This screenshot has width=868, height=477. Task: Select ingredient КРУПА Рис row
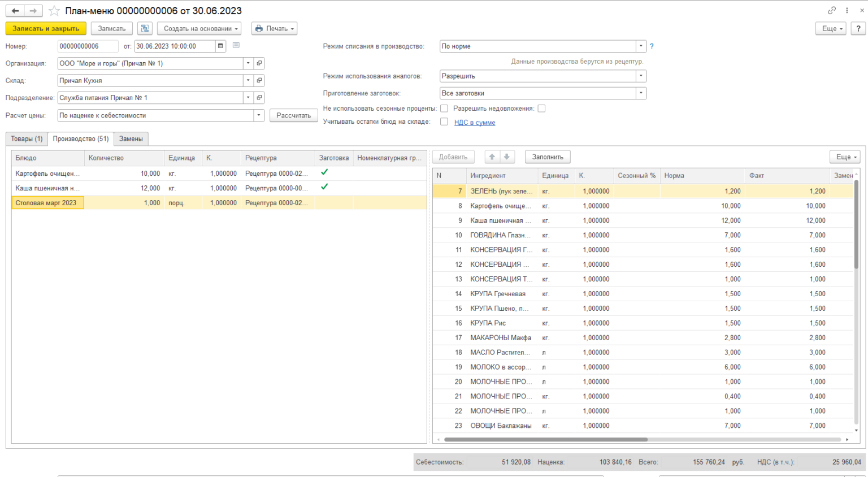tap(643, 323)
